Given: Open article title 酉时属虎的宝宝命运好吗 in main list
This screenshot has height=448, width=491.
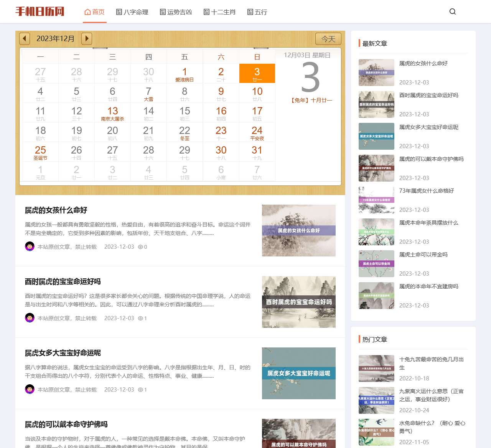Looking at the screenshot, I should click(63, 281).
